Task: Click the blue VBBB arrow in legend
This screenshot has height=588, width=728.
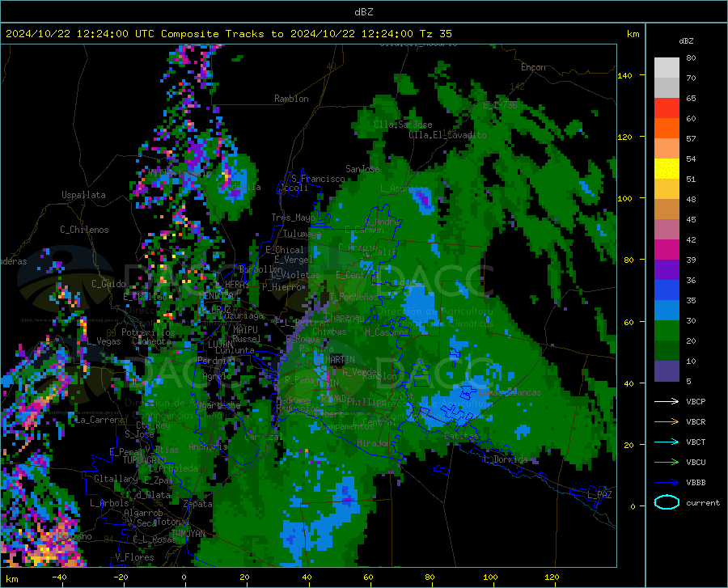Action: (667, 483)
